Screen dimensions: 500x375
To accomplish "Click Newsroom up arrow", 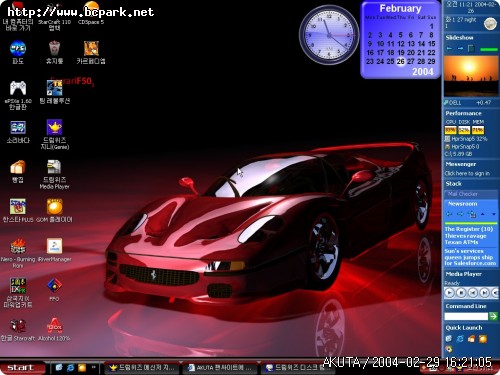I will coord(483,214).
